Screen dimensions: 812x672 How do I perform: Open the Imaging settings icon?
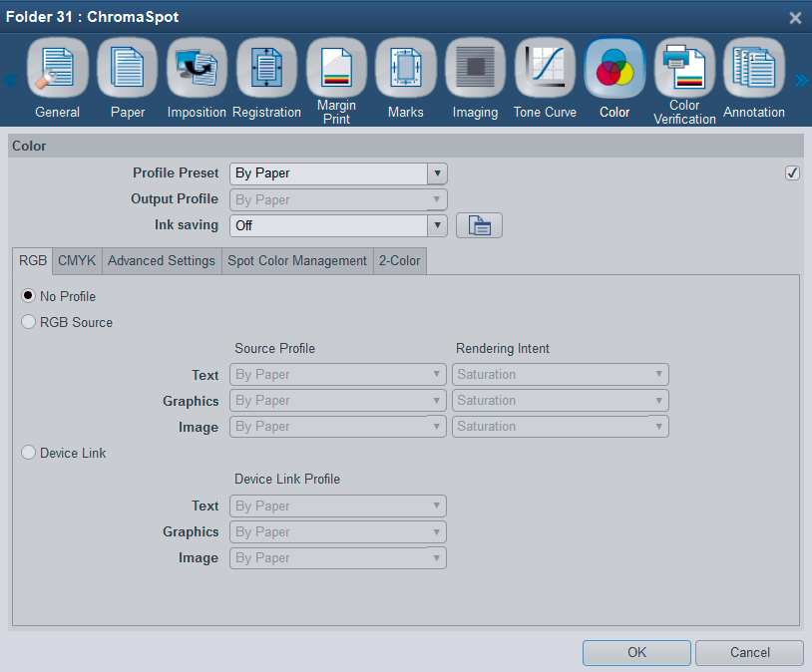[x=476, y=68]
